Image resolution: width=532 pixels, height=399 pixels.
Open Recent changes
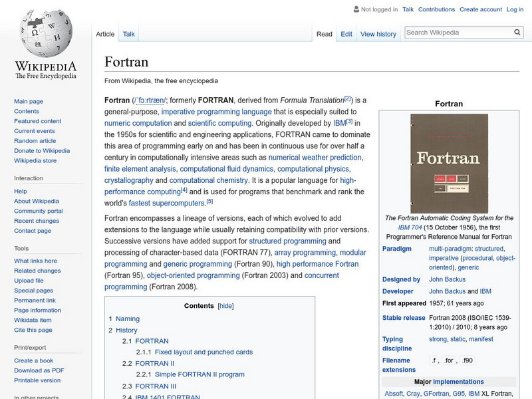(37, 221)
